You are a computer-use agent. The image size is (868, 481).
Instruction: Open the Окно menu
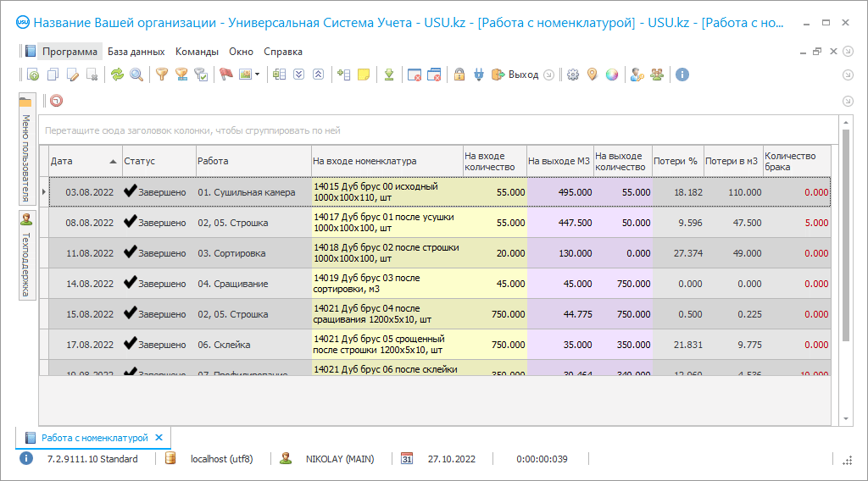pyautogui.click(x=242, y=52)
